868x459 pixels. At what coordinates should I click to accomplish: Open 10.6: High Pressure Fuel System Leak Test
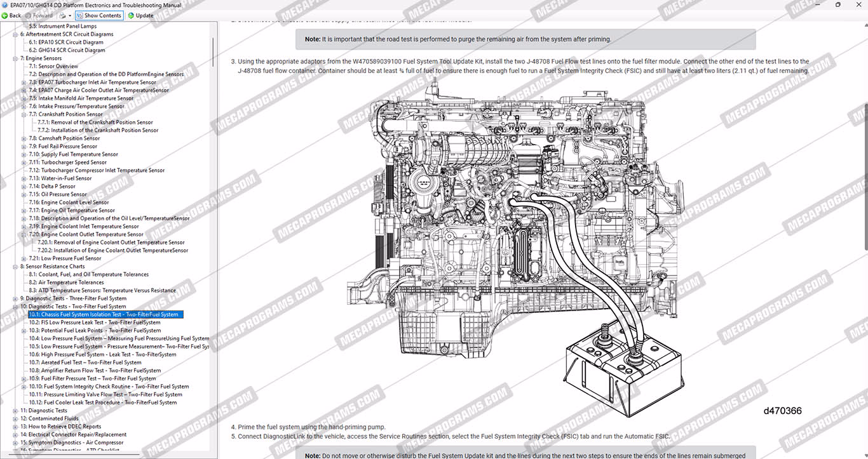coord(102,355)
